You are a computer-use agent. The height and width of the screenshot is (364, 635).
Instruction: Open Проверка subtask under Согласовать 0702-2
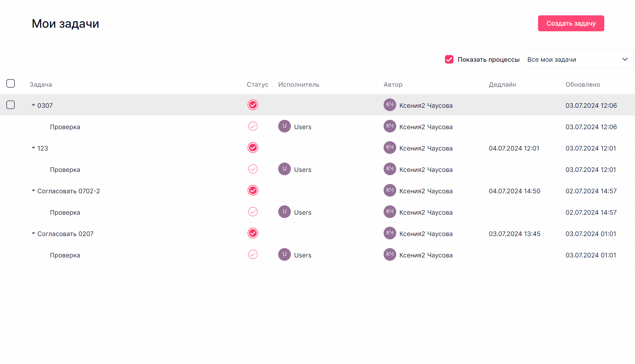pyautogui.click(x=65, y=213)
